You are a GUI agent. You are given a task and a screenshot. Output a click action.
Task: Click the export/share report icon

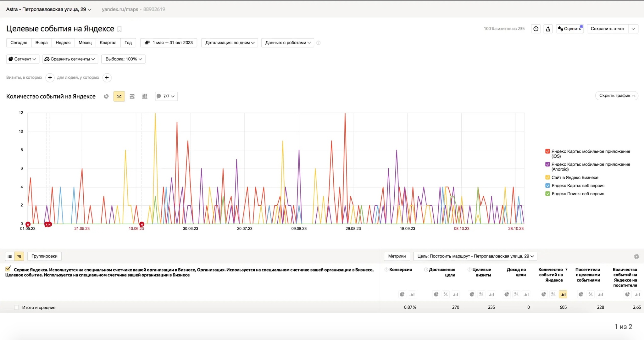coord(548,29)
